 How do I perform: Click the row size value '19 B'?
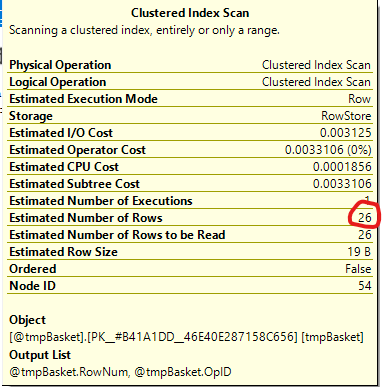pyautogui.click(x=359, y=252)
